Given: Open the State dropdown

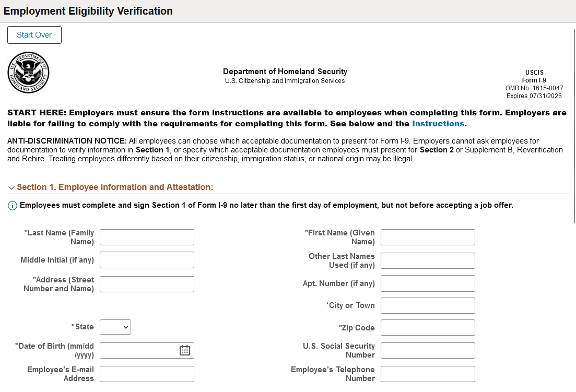Looking at the screenshot, I should pos(115,327).
